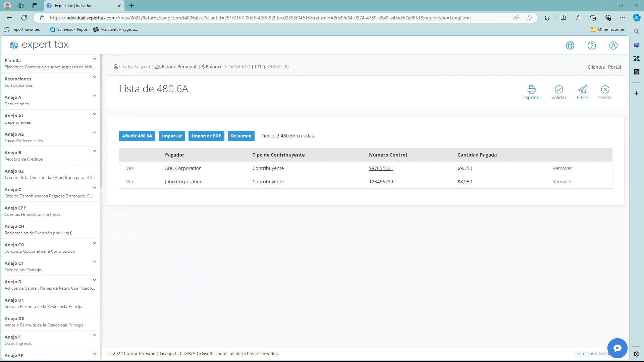Open the chat support bubble

pos(617,348)
